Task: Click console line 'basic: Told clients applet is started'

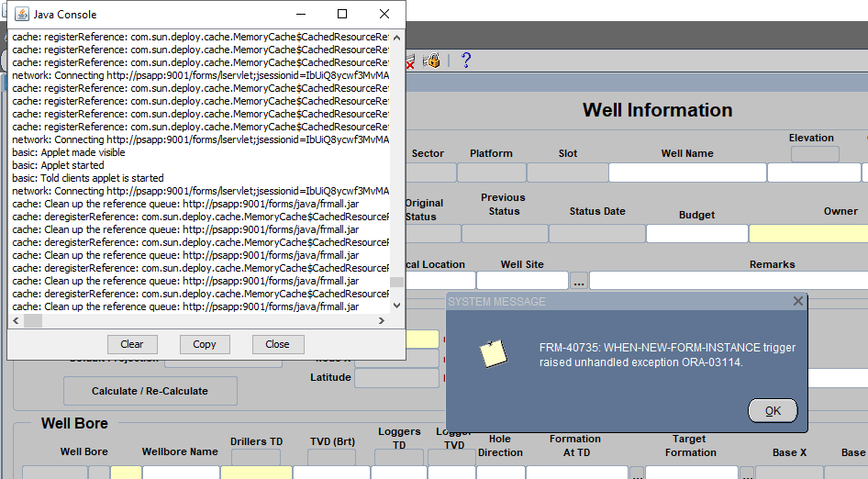Action: point(88,178)
